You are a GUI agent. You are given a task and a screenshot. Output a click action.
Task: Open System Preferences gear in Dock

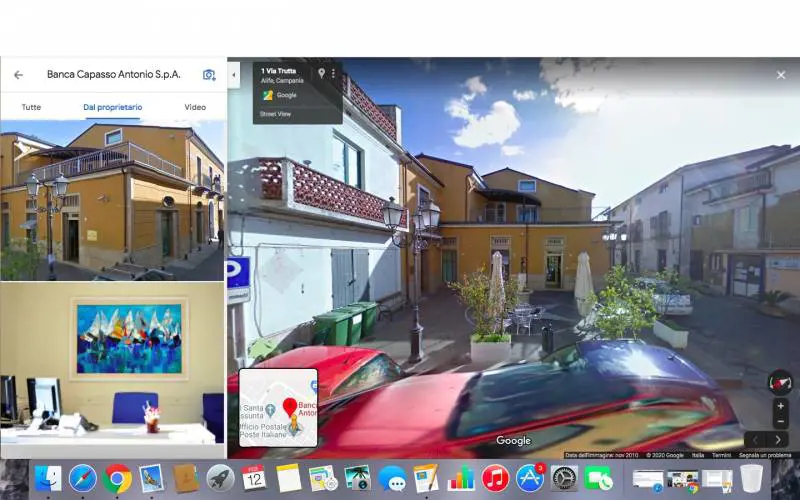pyautogui.click(x=564, y=479)
